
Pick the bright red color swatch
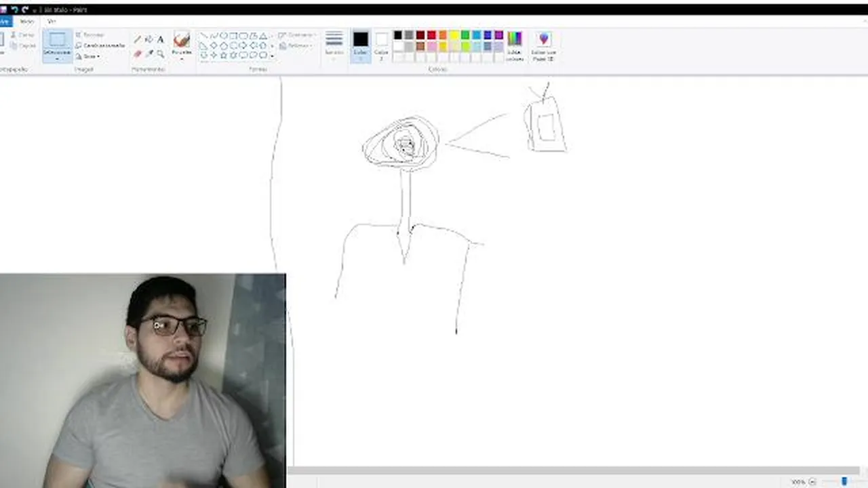point(431,35)
